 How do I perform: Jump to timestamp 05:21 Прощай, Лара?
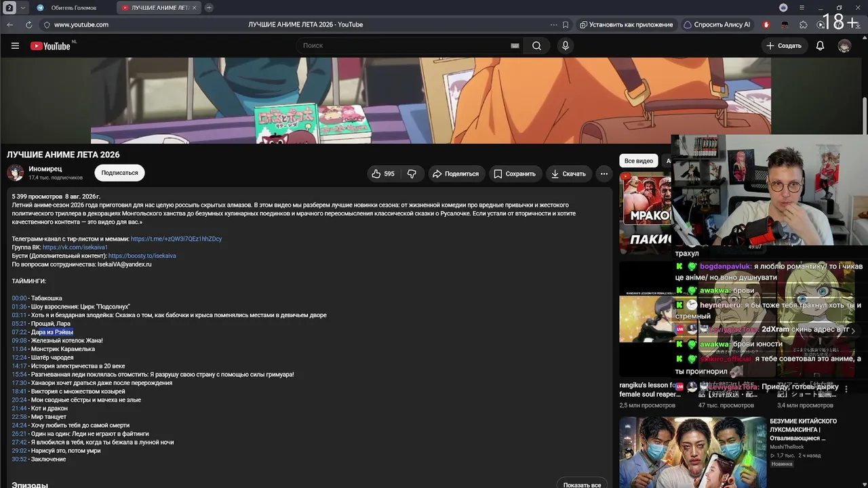click(19, 323)
